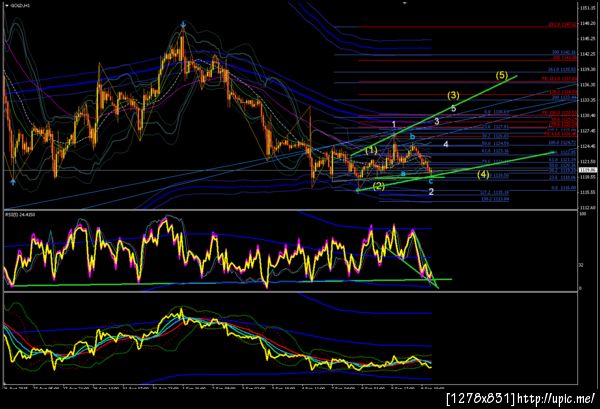Select the yellow (2) wave label
600x409 pixels.
coord(379,186)
